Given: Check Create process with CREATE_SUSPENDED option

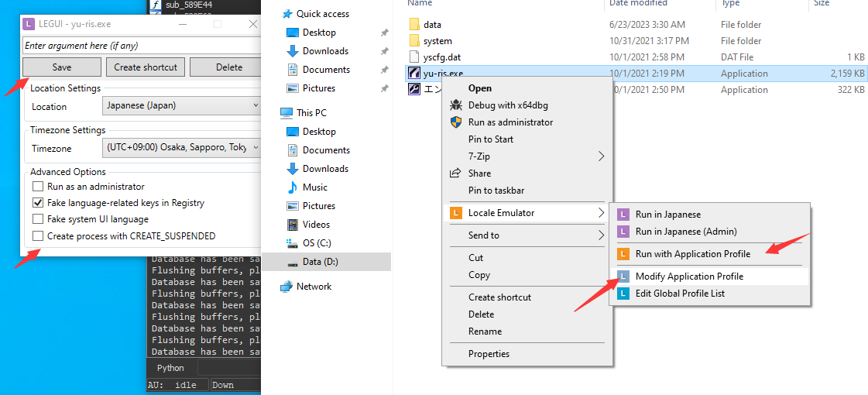Looking at the screenshot, I should coord(38,236).
